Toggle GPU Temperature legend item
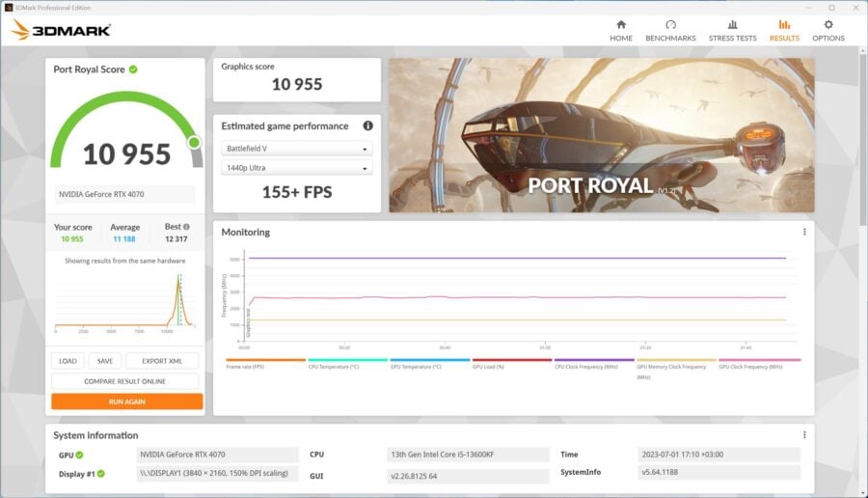 (429, 364)
